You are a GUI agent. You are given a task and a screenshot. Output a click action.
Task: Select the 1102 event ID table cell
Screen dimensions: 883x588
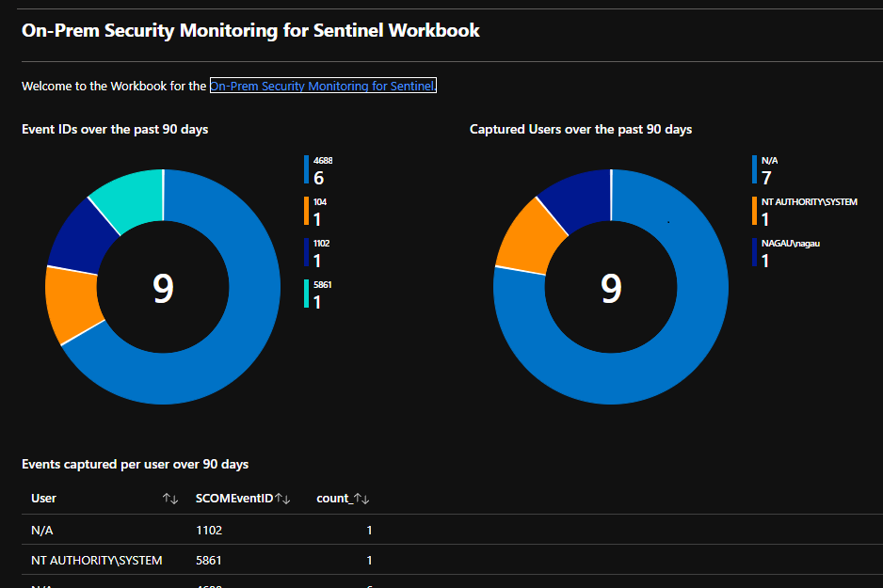click(209, 530)
